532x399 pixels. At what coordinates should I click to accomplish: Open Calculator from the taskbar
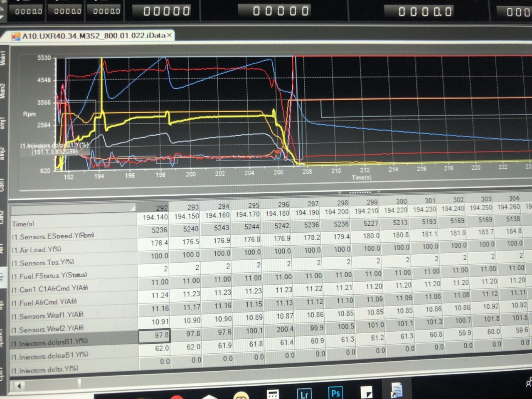point(273,394)
